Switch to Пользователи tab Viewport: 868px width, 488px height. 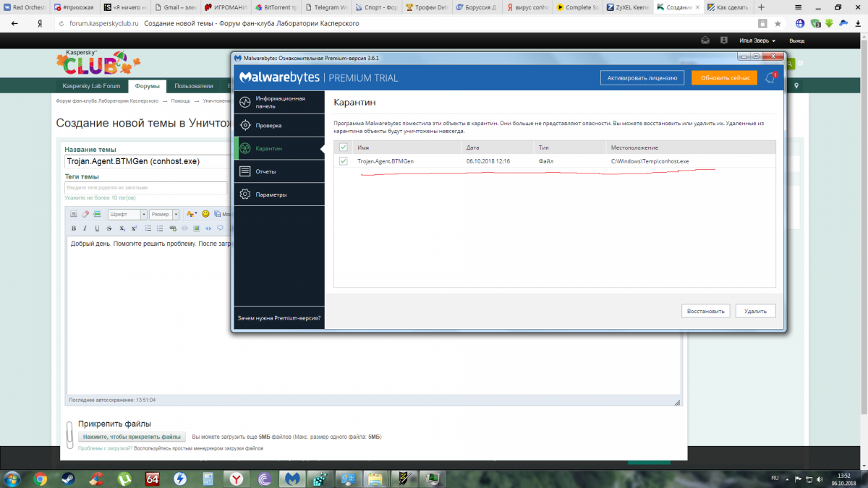click(x=193, y=86)
